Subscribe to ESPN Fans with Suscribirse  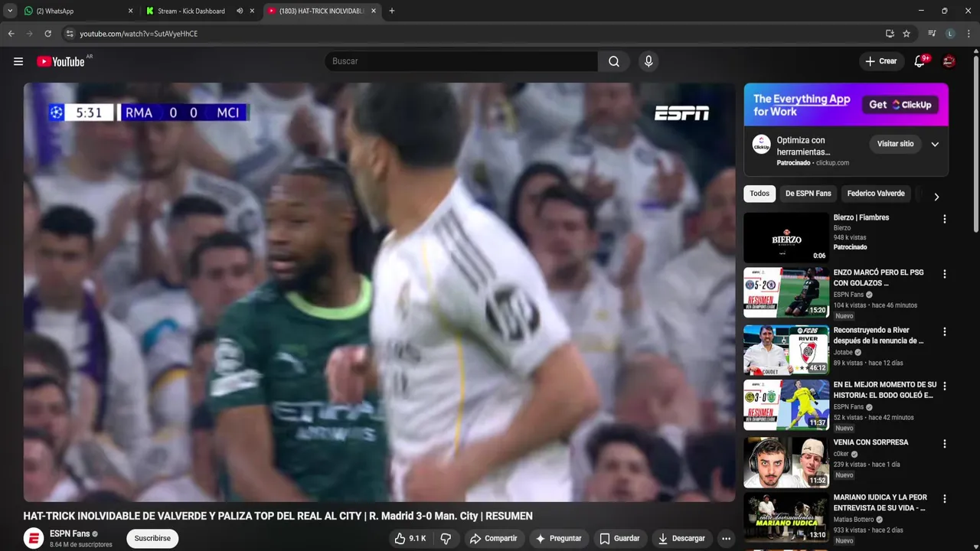point(152,539)
